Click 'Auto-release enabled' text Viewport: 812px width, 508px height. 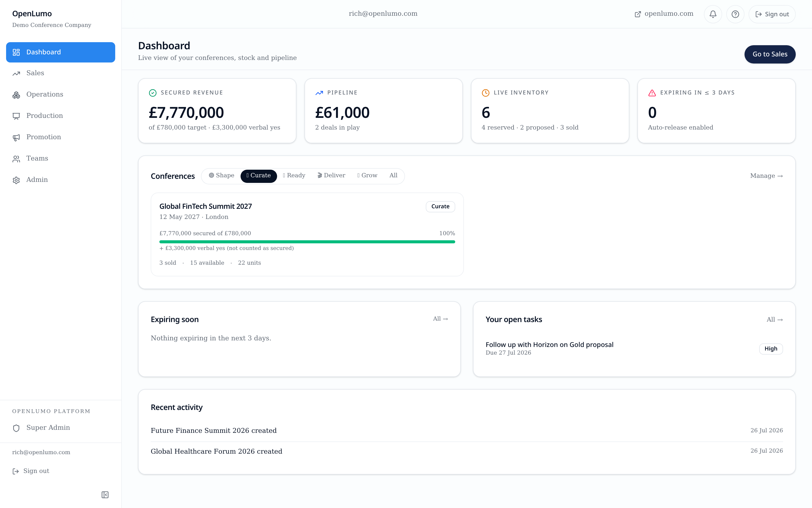pos(681,128)
